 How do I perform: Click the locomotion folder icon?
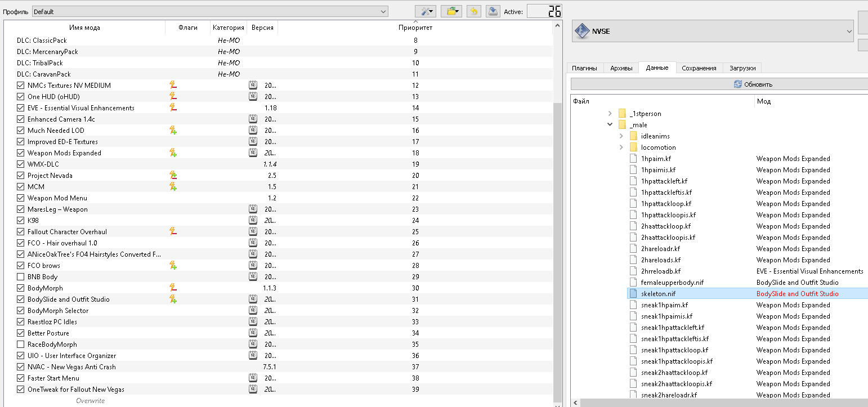pos(633,147)
